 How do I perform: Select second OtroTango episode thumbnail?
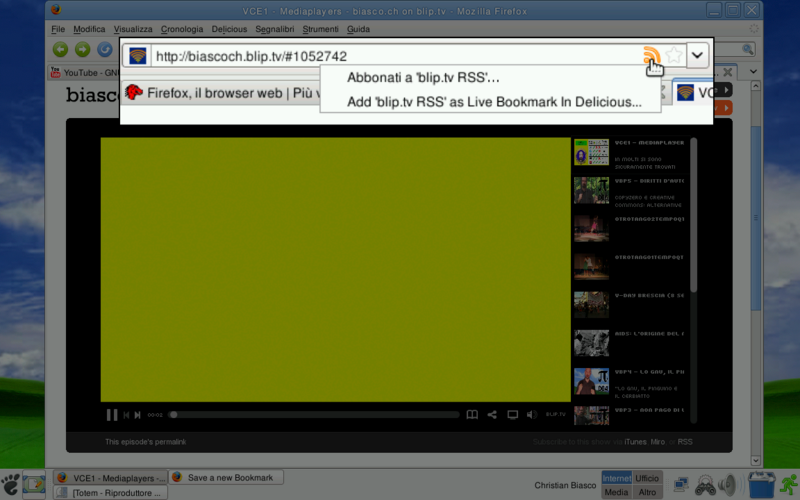tap(591, 266)
